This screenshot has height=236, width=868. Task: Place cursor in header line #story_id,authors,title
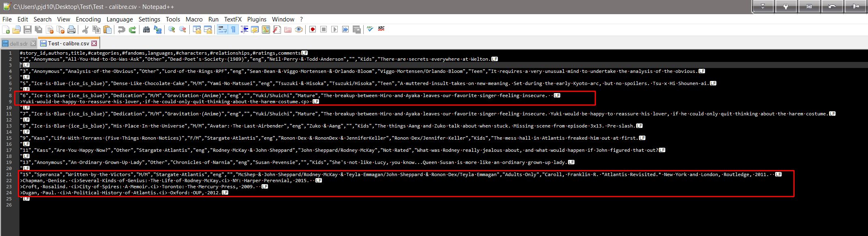[160, 53]
